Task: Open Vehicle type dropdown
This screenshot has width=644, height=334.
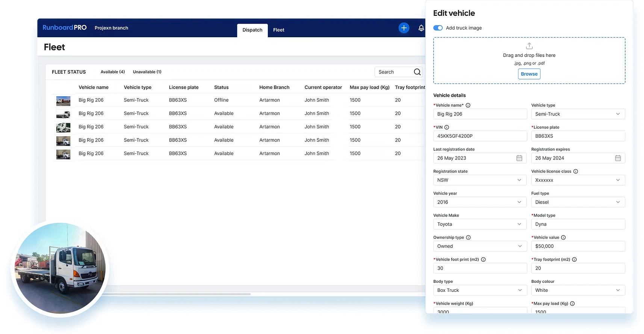Action: coord(578,114)
